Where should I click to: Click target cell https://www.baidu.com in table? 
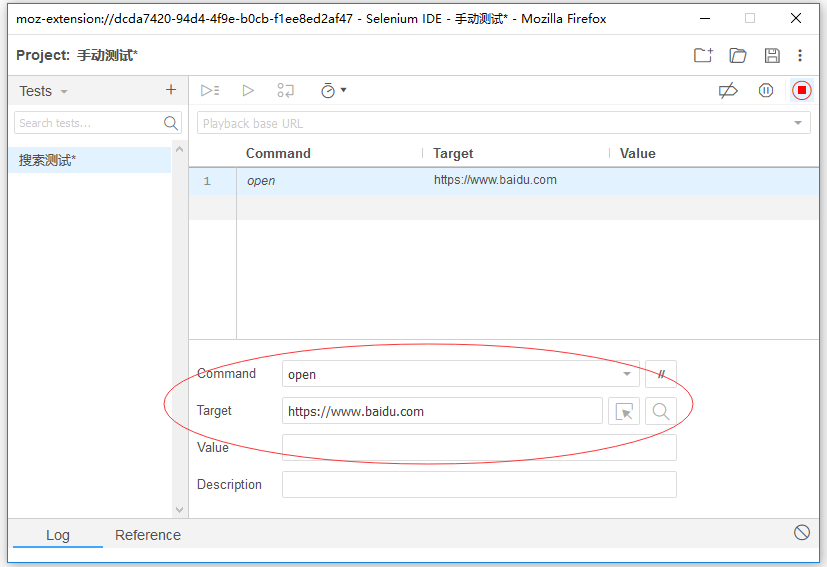pyautogui.click(x=495, y=180)
